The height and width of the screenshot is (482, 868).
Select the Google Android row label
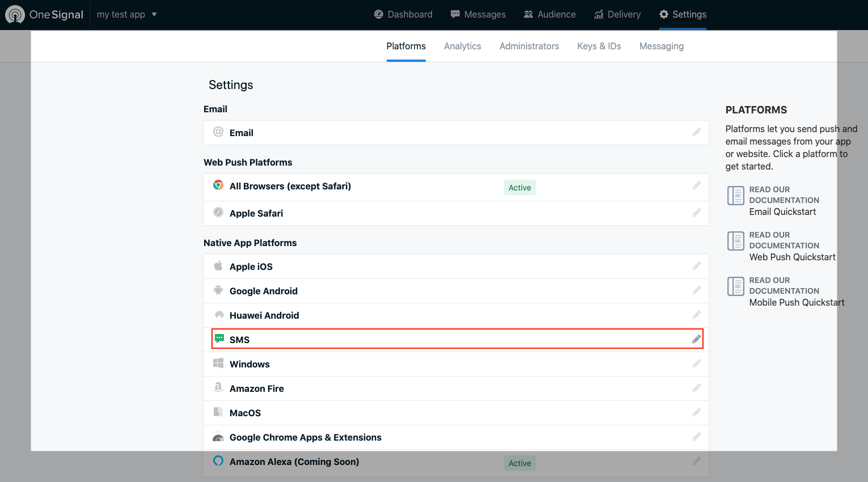click(x=264, y=291)
